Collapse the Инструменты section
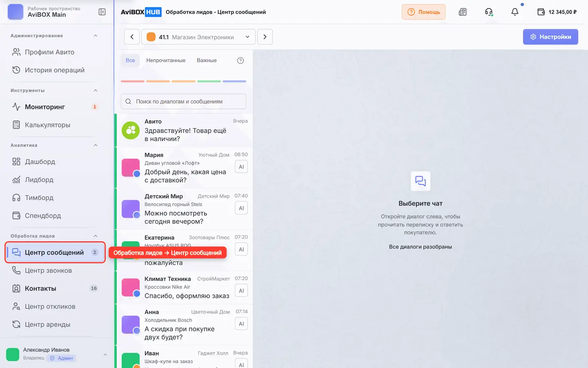588x368 pixels. pyautogui.click(x=96, y=90)
